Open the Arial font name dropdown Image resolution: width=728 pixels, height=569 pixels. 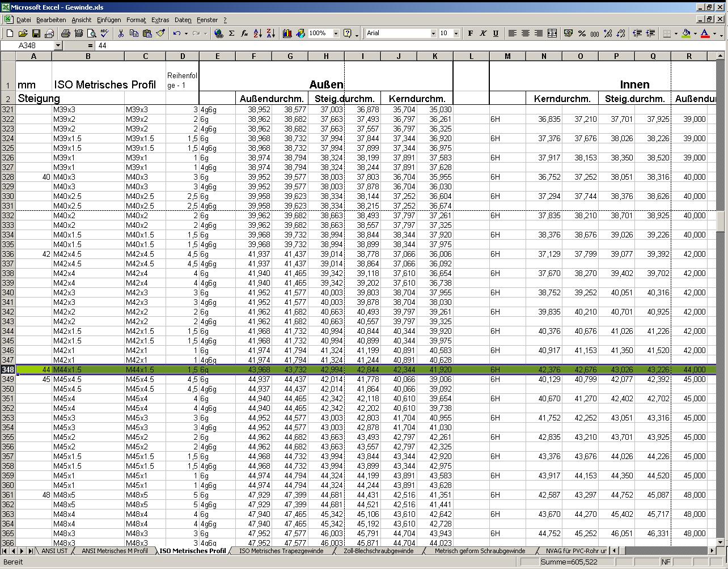(433, 33)
